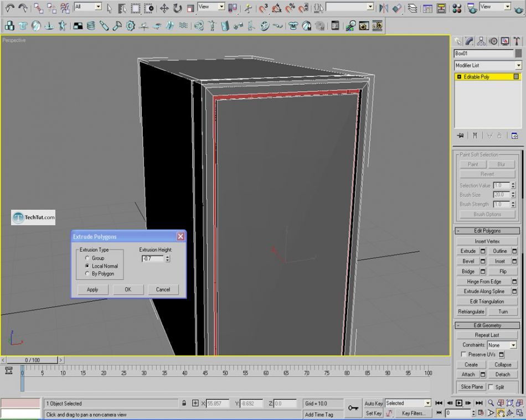Click the Set Keys key icon

(x=353, y=408)
